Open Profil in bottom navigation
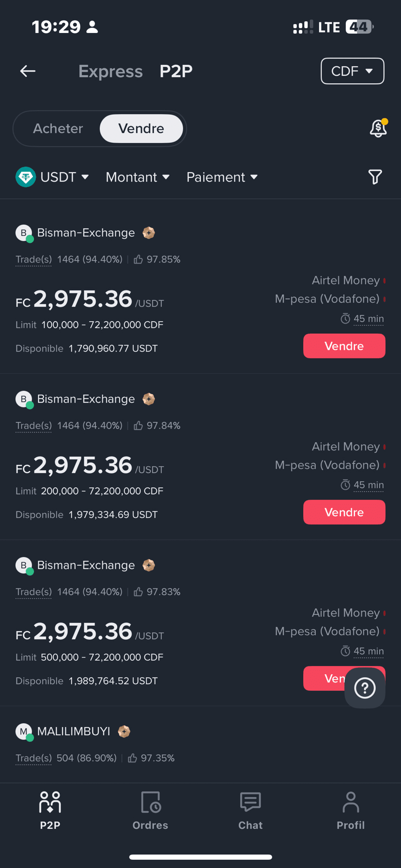Screen dimensions: 401x868 coord(351,811)
